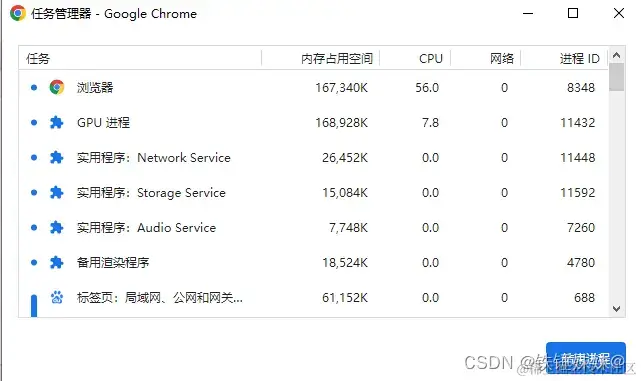Click the scrollbar down arrow

pos(616,309)
